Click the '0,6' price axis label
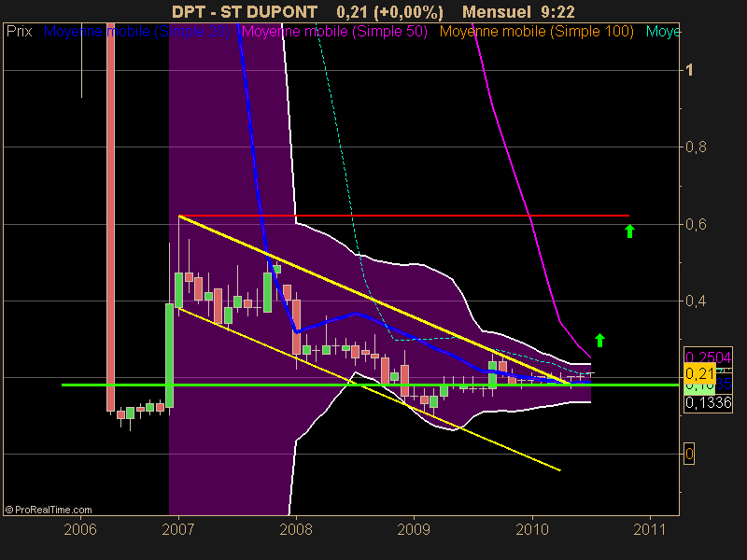Image resolution: width=747 pixels, height=560 pixels. point(696,224)
